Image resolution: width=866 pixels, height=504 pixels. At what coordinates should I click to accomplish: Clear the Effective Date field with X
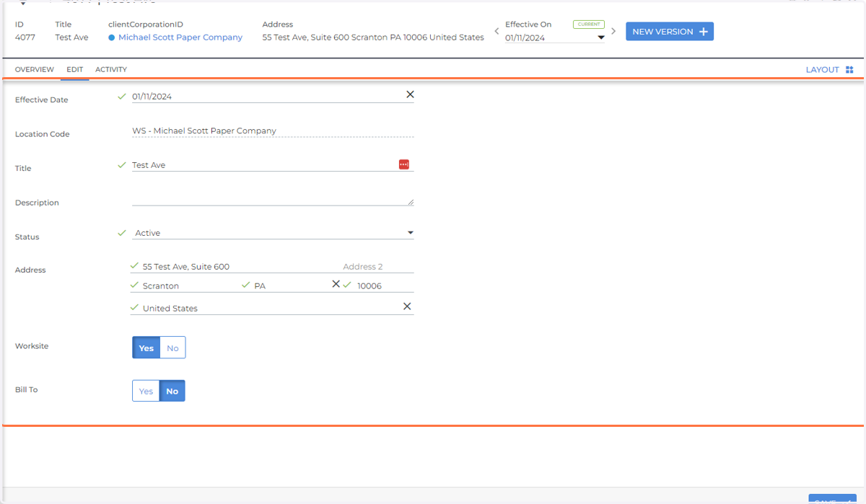[410, 94]
